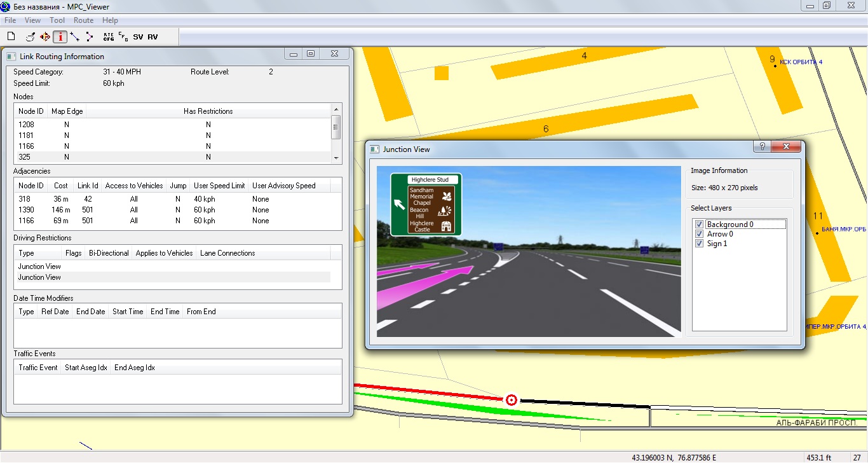This screenshot has width=868, height=463.
Task: Open the RTE CFG toolbar button
Action: 108,37
